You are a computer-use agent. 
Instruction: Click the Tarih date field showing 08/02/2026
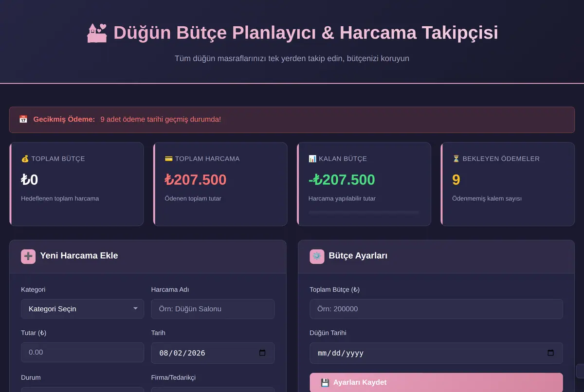click(213, 353)
